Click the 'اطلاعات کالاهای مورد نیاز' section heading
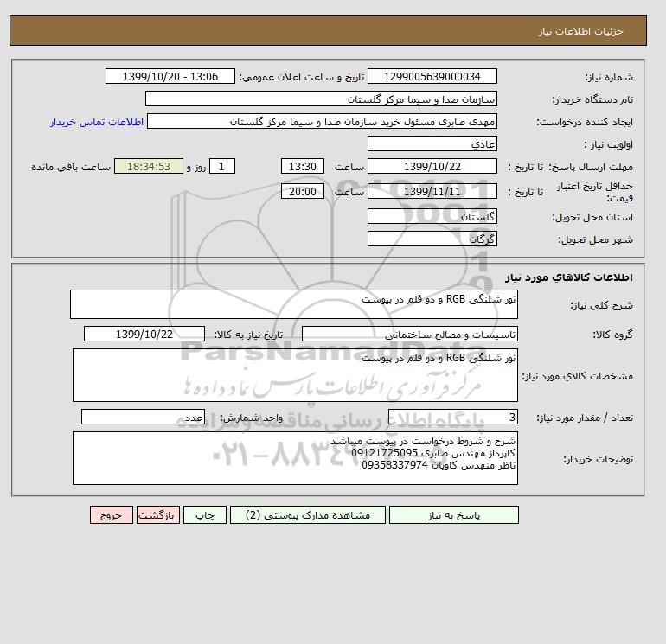Image resolution: width=666 pixels, height=644 pixels. [x=569, y=277]
